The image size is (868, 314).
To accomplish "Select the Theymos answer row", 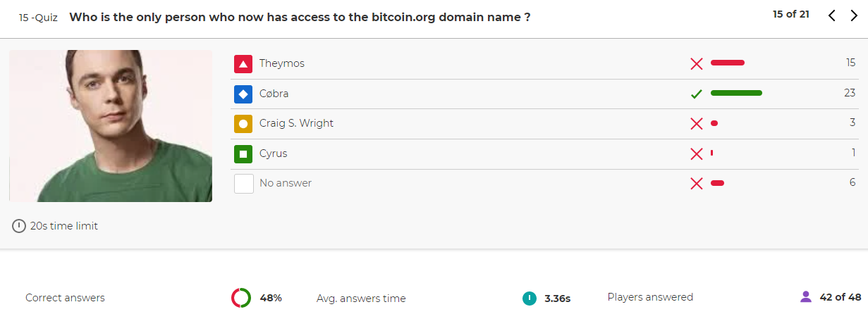I will tap(544, 64).
